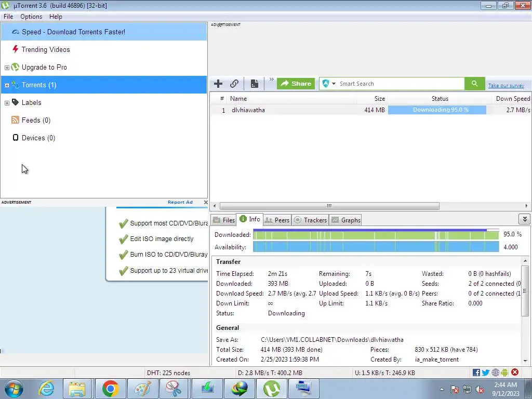532x399 pixels.
Task: Open the Take our survey link
Action: click(506, 86)
